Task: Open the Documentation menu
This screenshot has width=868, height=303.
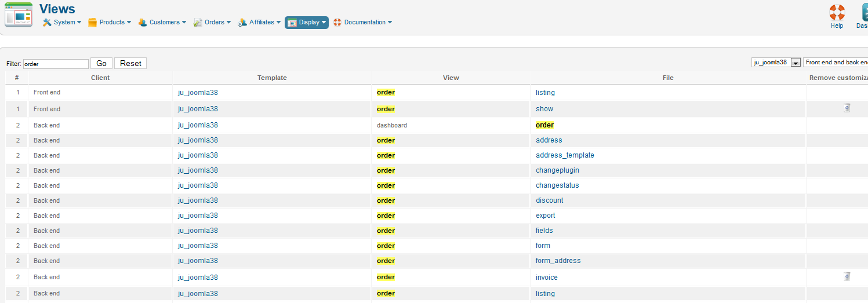Action: (362, 23)
